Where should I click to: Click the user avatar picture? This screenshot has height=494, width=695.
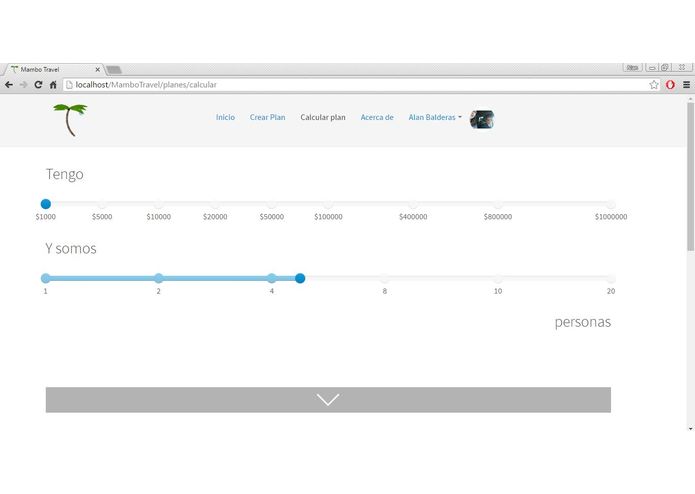(x=482, y=119)
